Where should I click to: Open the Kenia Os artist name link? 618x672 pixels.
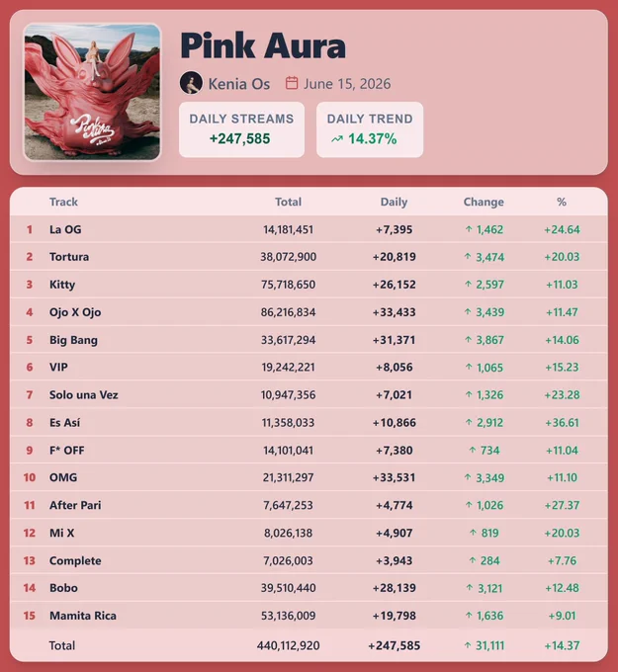(x=239, y=84)
